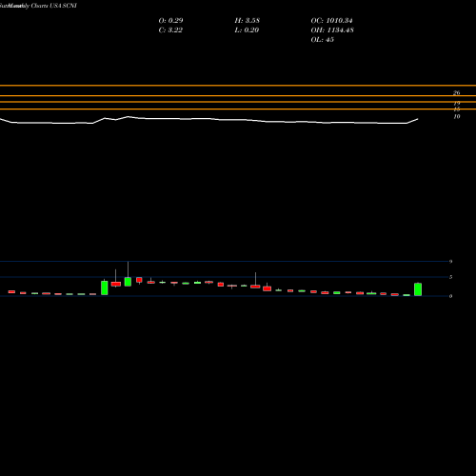Click the OL: 45 readout
The width and height of the screenshot is (476, 476).
coord(323,39)
